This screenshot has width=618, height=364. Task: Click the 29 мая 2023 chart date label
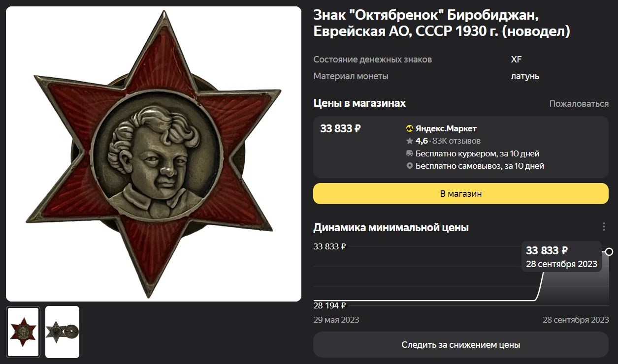[x=336, y=320]
